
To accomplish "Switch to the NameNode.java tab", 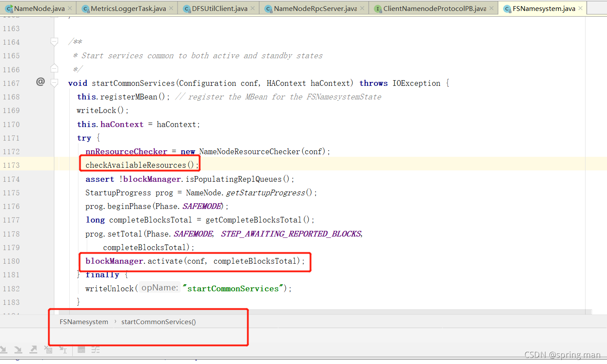I will tap(39, 8).
